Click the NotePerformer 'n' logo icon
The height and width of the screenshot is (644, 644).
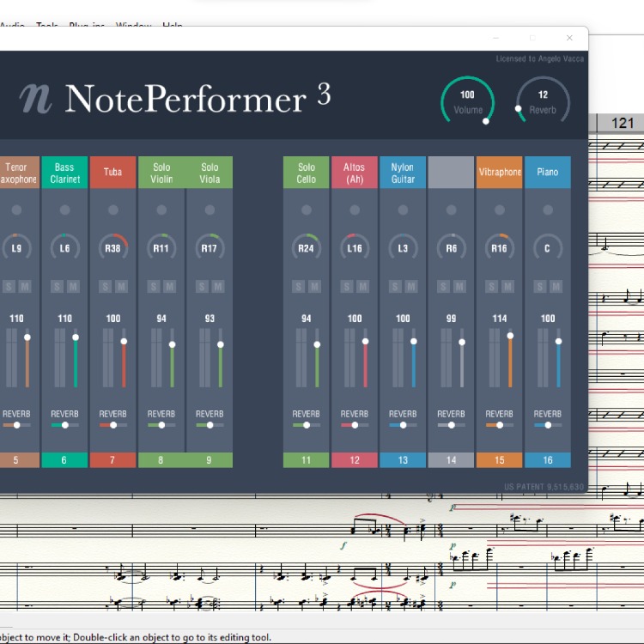pos(37,100)
